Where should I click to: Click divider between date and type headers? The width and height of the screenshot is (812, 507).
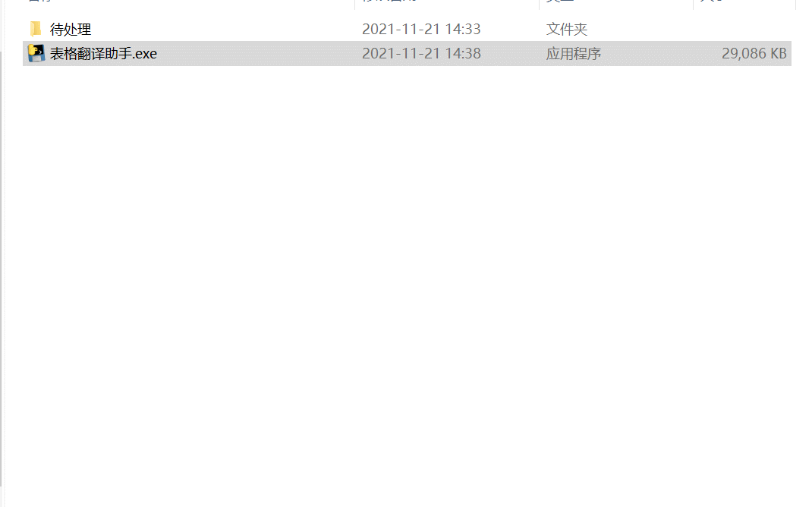coord(539,2)
